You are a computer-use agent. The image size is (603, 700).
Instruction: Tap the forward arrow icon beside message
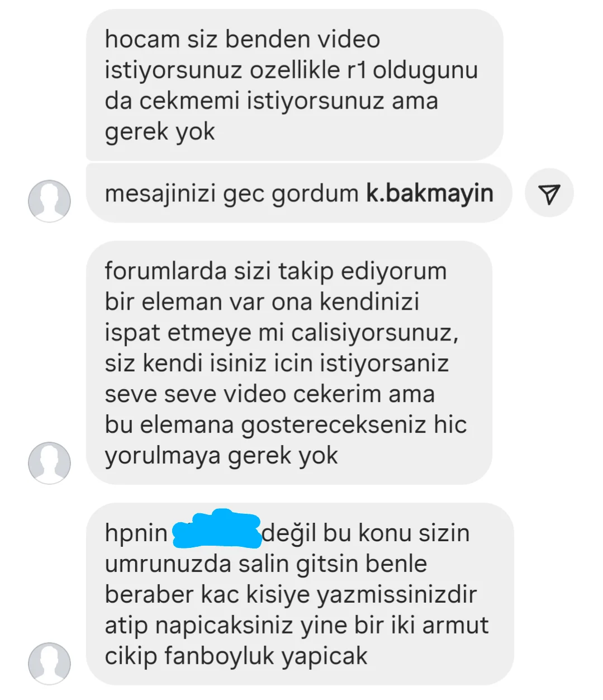point(549,193)
